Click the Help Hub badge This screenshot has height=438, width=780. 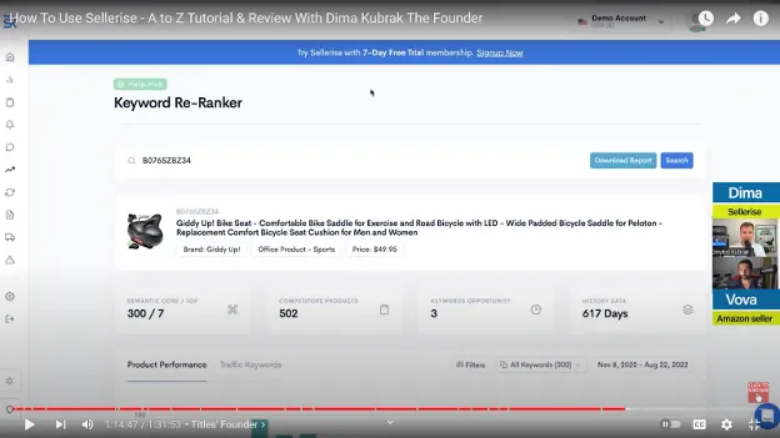pyautogui.click(x=140, y=84)
